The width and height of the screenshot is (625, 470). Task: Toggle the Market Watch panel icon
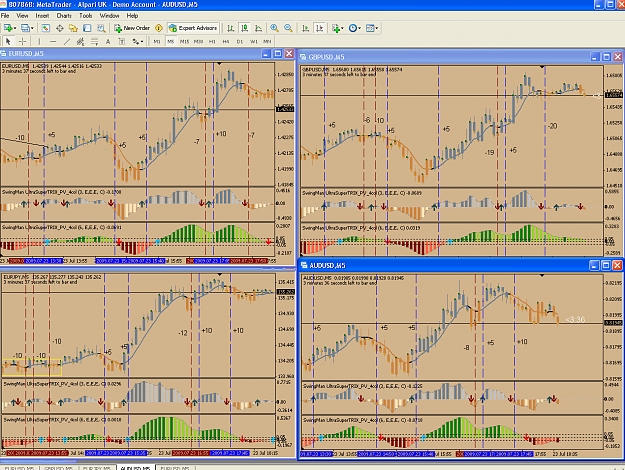tap(45, 28)
